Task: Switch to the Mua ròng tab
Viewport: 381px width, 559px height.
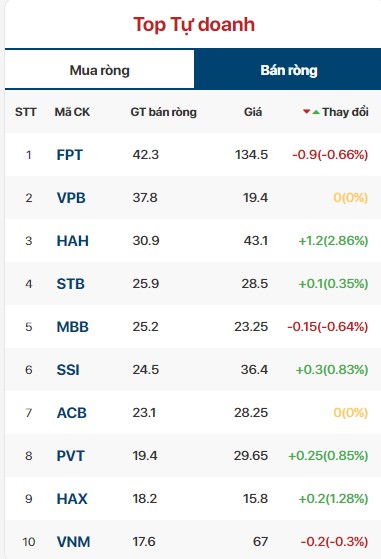Action: click(x=99, y=70)
